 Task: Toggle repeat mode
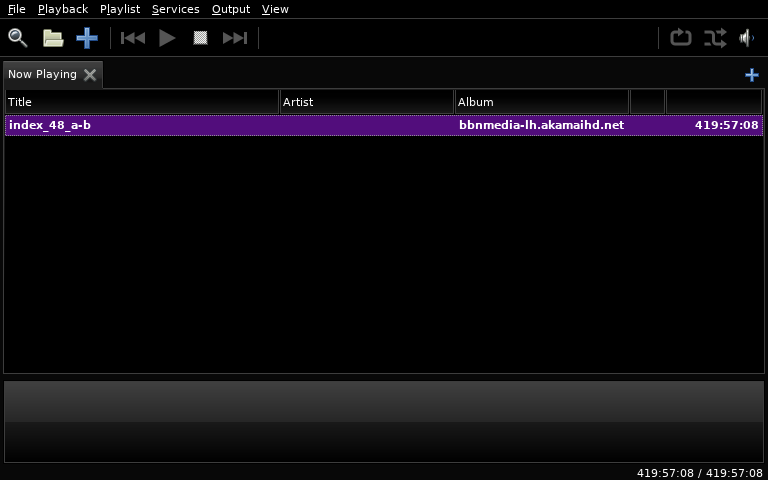681,38
